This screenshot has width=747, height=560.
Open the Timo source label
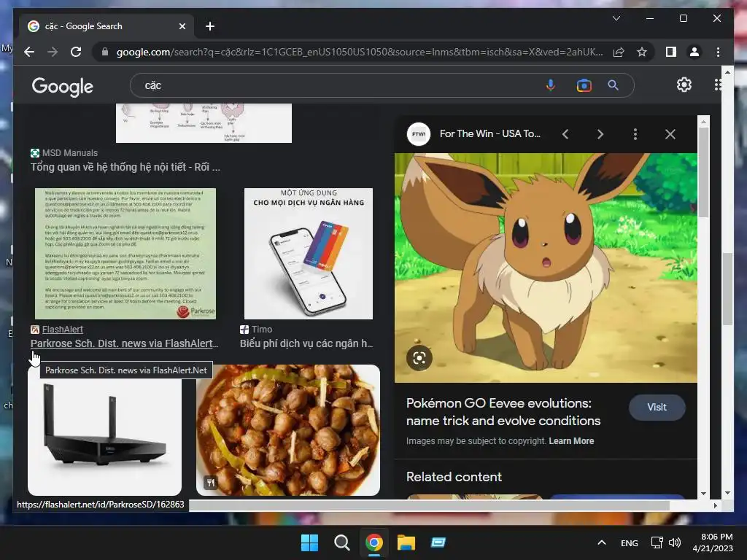pos(256,329)
